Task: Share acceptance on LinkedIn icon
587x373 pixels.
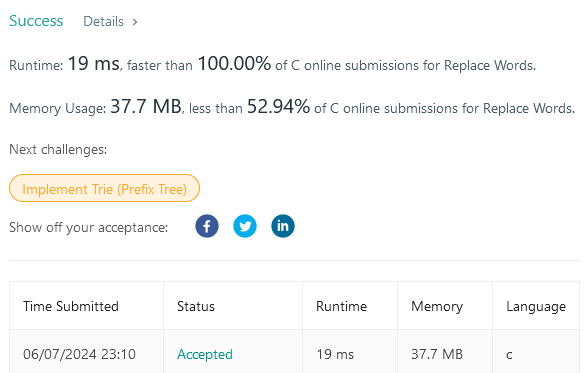Action: coord(283,226)
